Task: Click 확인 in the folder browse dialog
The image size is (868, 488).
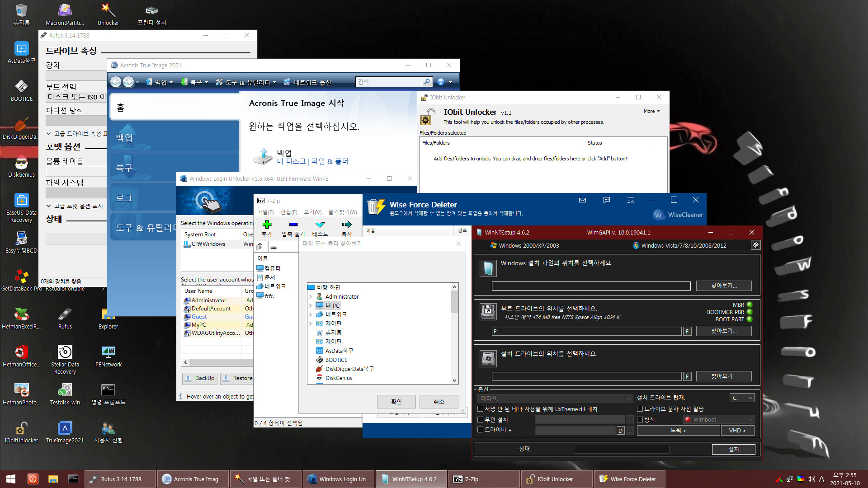Action: 396,402
